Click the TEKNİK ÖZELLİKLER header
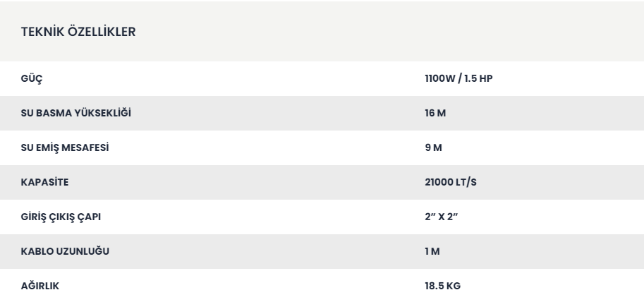The width and height of the screenshot is (644, 302). coord(71,34)
